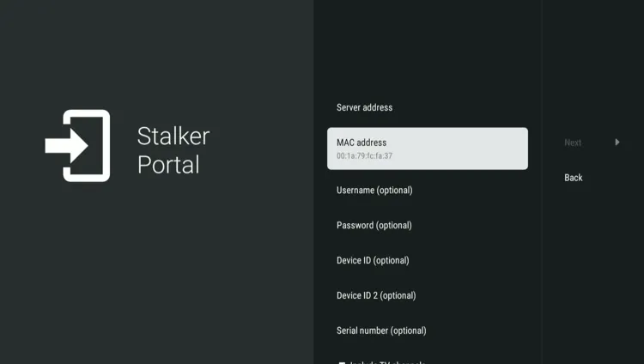This screenshot has width=644, height=364.
Task: Click the Stalker Portal title text
Action: 173,150
